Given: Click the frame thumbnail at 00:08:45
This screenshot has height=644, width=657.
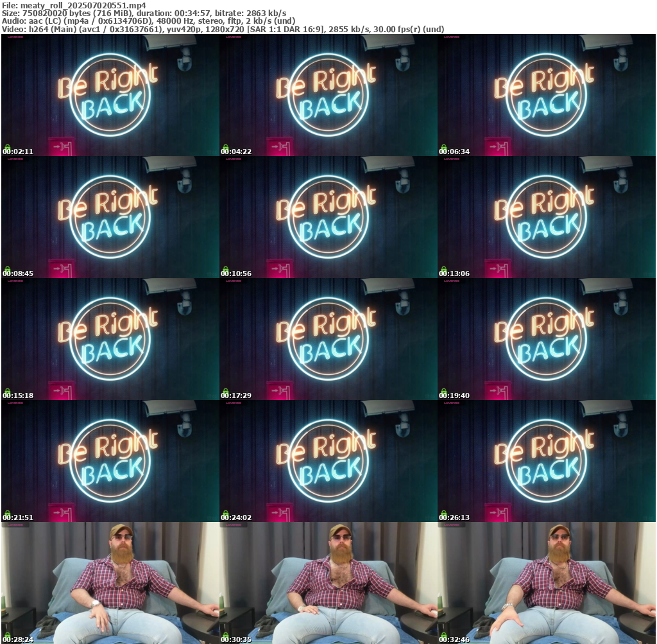Looking at the screenshot, I should [110, 217].
